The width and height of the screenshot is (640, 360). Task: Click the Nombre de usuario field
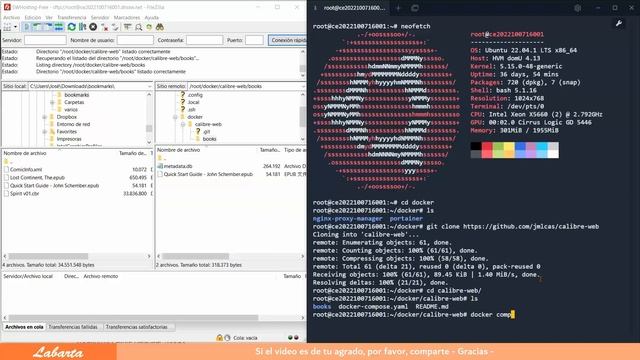[135, 40]
